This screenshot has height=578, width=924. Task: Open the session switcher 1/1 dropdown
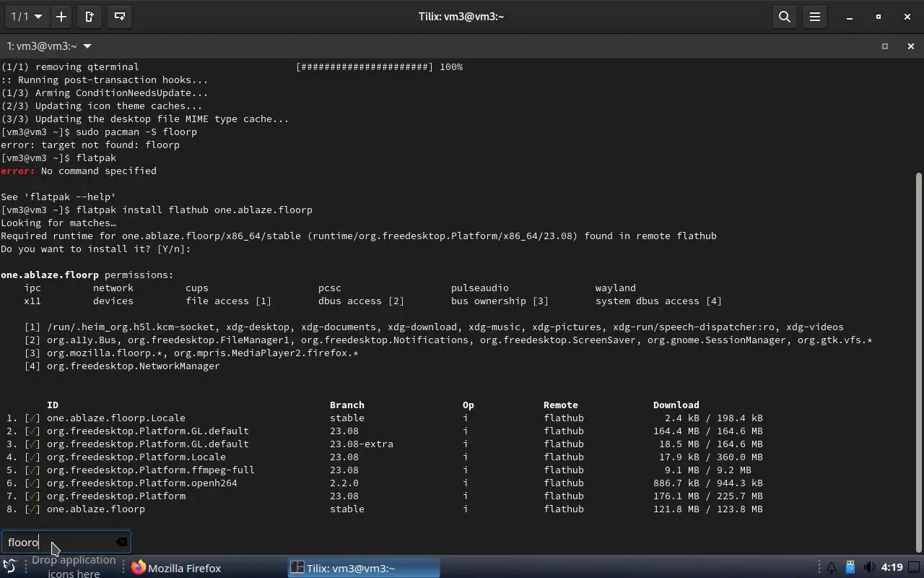coord(27,17)
